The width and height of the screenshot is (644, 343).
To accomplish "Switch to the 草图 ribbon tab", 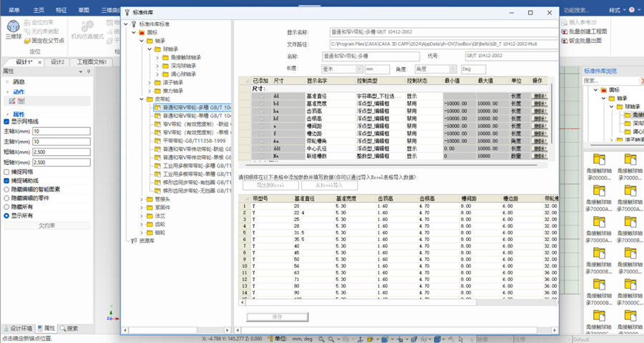I will point(84,10).
